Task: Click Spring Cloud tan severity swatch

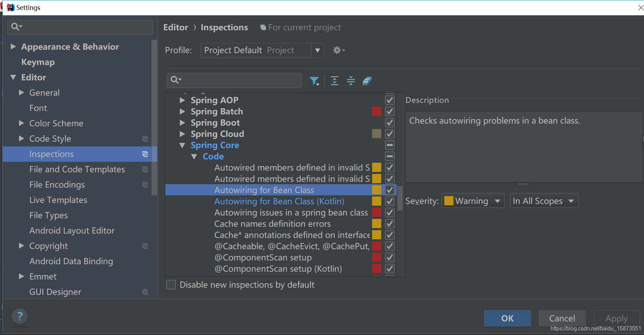Action: 377,134
